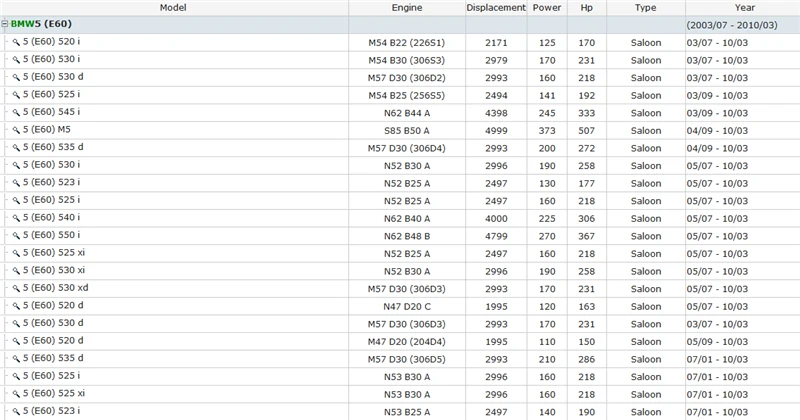
Task: Click magnifier icon for 525 i with N52 B25 A
Action: [x=16, y=201]
